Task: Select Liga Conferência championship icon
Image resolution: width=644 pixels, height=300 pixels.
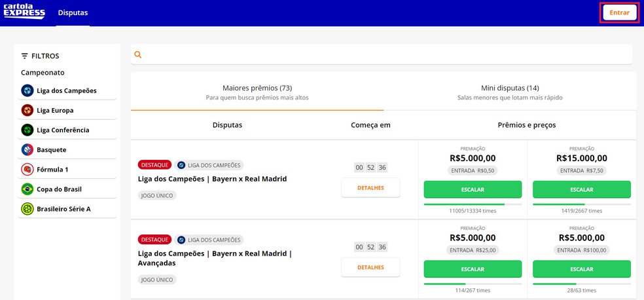Action: pos(27,130)
